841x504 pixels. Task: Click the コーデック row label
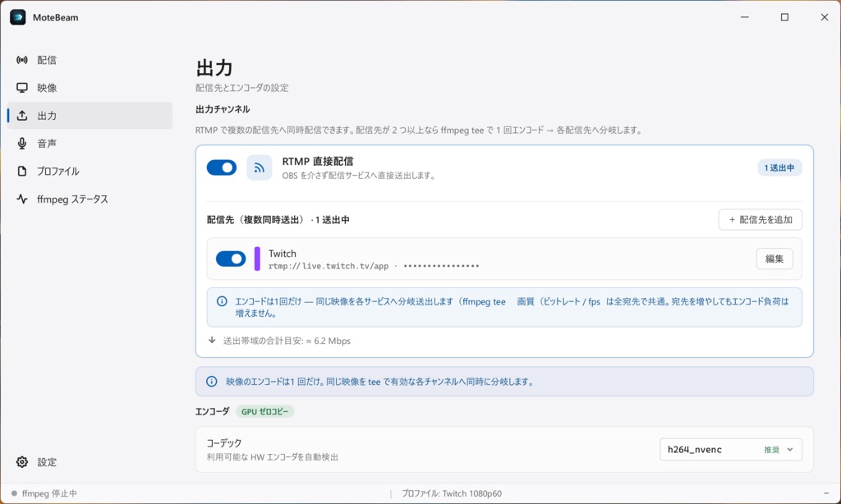click(x=224, y=443)
